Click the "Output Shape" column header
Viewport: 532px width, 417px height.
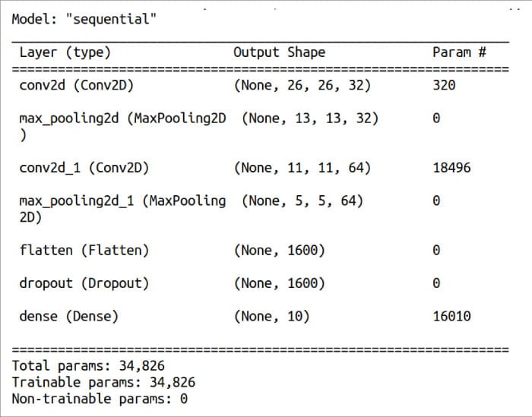click(x=279, y=52)
